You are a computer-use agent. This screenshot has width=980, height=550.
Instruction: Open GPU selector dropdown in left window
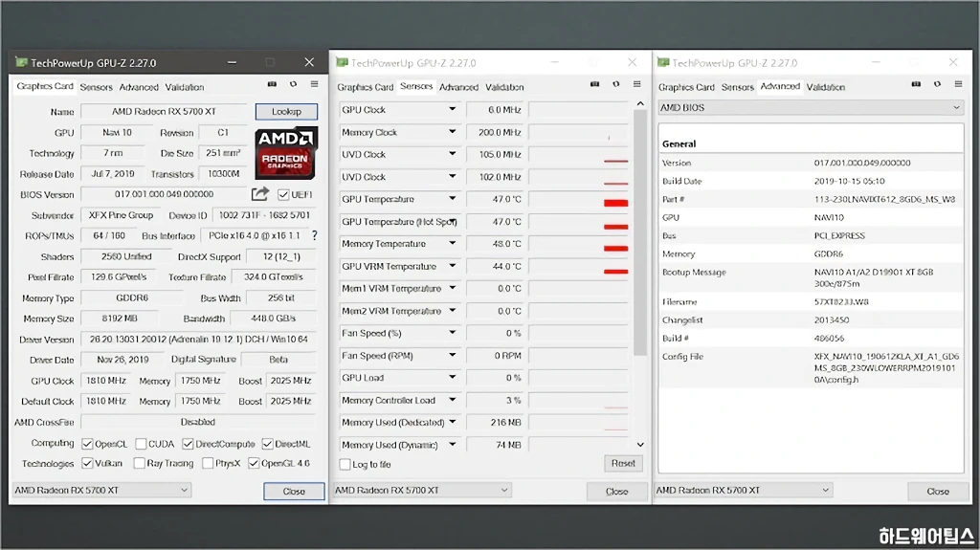point(101,490)
